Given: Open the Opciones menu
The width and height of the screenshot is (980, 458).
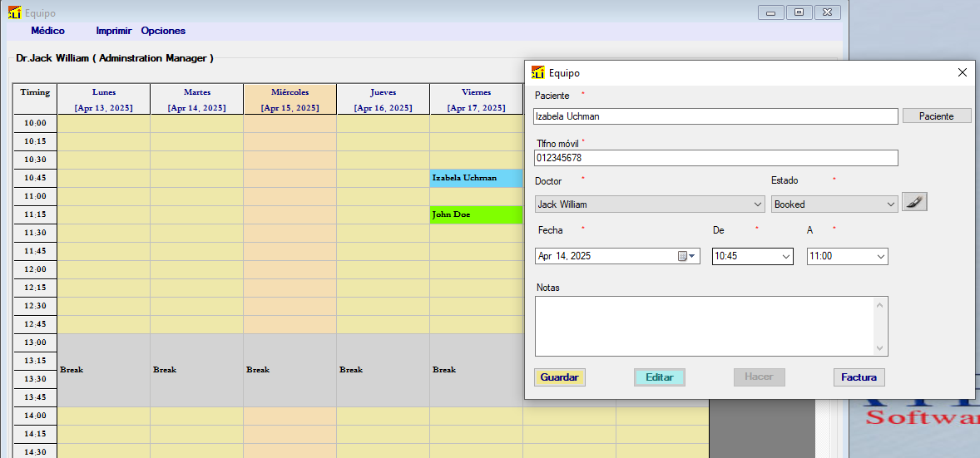Looking at the screenshot, I should point(163,31).
